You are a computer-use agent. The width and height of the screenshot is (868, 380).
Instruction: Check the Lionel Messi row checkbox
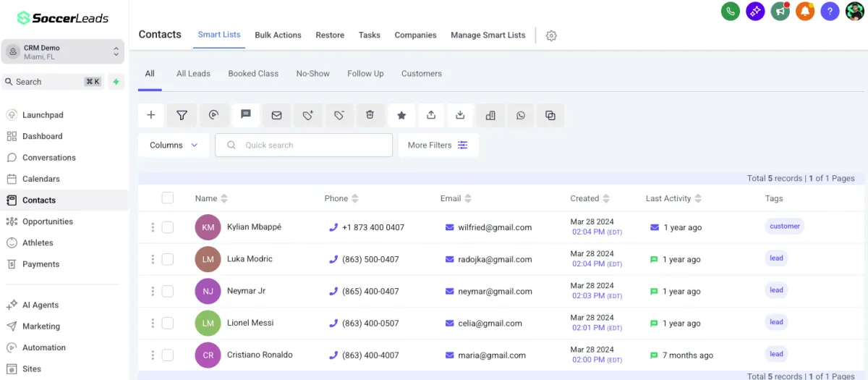(x=168, y=323)
